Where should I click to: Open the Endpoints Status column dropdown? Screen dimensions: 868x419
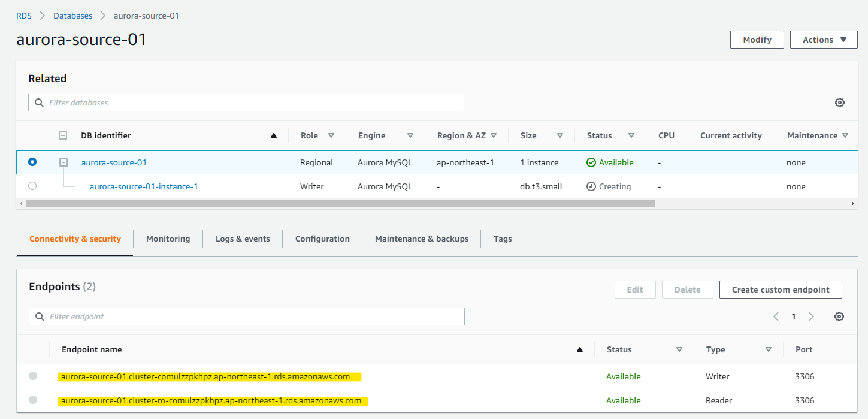click(x=679, y=349)
